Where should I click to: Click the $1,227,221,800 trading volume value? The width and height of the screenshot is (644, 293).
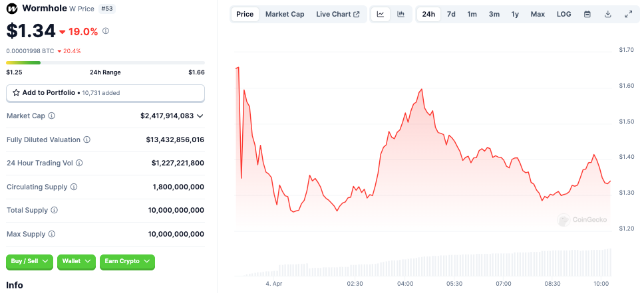[178, 163]
